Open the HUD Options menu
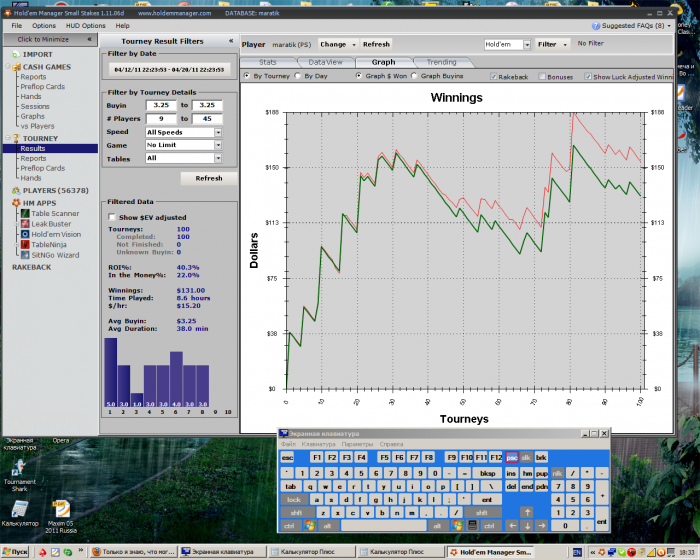Screen dimensions: 700x560 click(x=85, y=25)
